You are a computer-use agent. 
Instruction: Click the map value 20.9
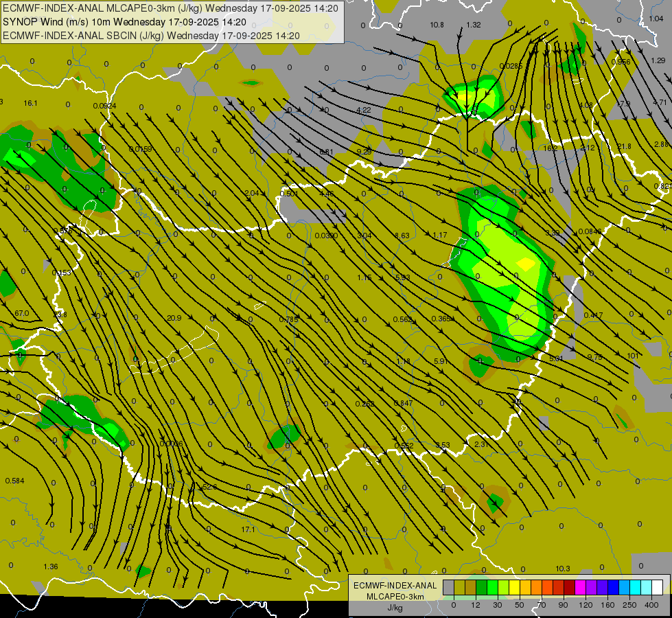point(174,318)
